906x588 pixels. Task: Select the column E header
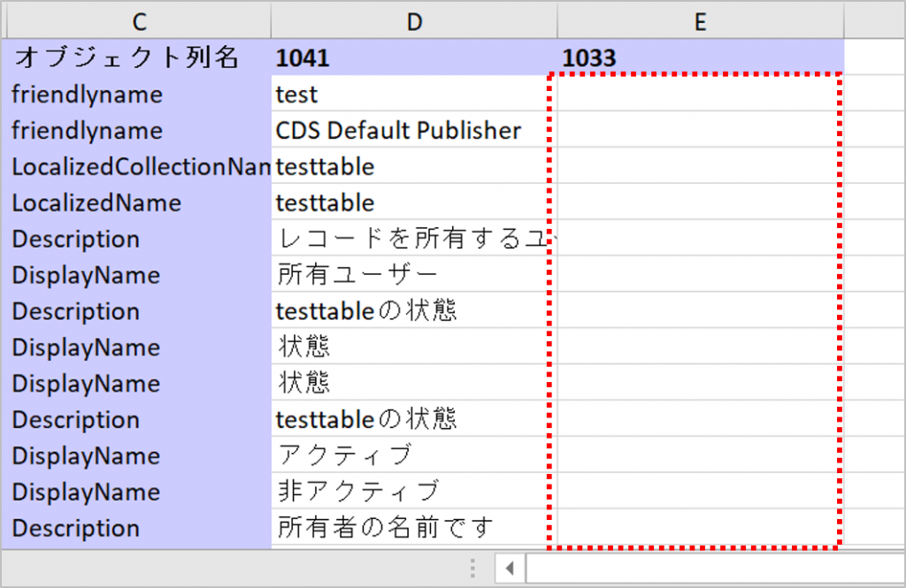pyautogui.click(x=699, y=22)
